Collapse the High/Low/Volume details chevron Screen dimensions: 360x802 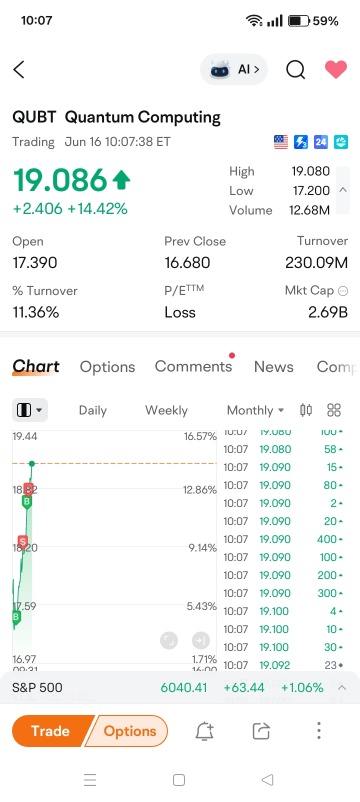343,190
